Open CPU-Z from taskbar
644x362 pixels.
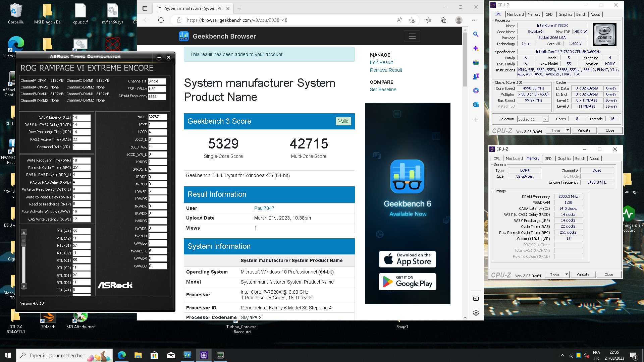[204, 355]
